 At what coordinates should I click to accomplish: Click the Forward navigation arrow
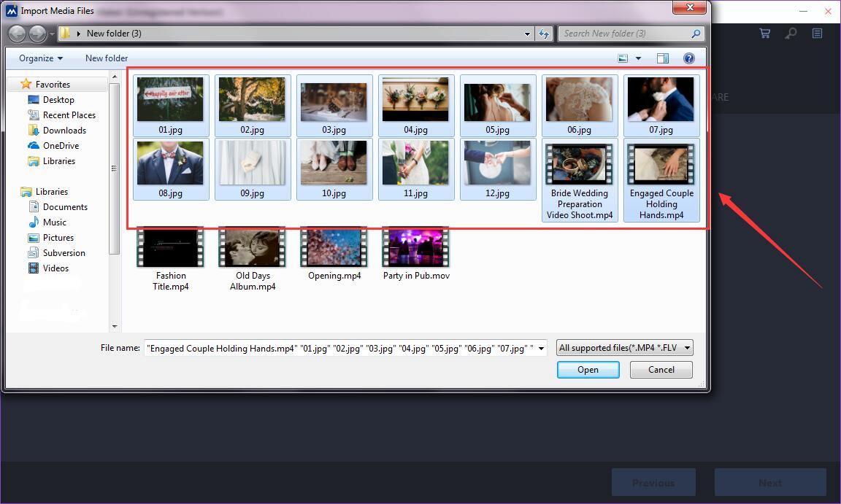point(37,34)
